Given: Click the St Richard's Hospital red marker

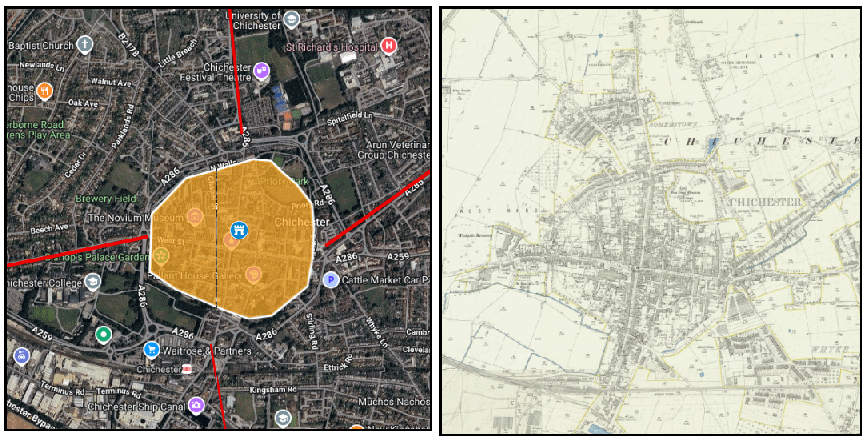Looking at the screenshot, I should 389,46.
